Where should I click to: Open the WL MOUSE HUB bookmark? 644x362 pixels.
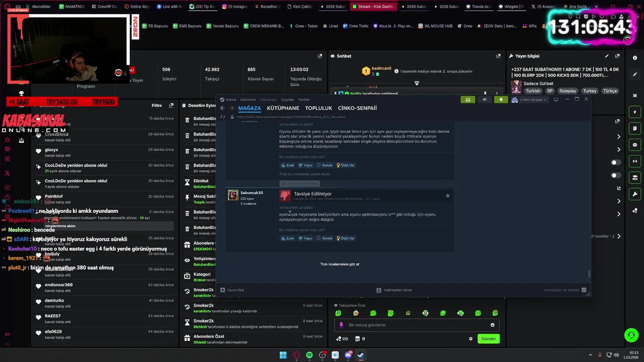(435, 26)
